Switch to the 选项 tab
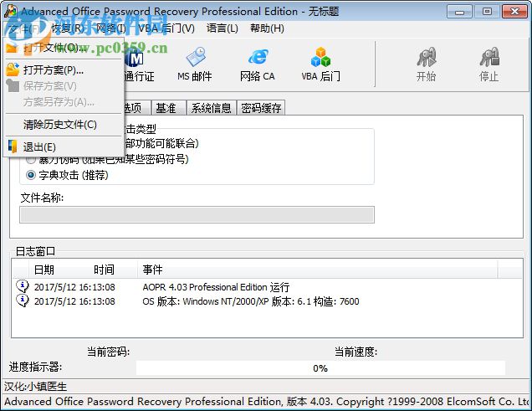532x411 pixels. pos(136,108)
